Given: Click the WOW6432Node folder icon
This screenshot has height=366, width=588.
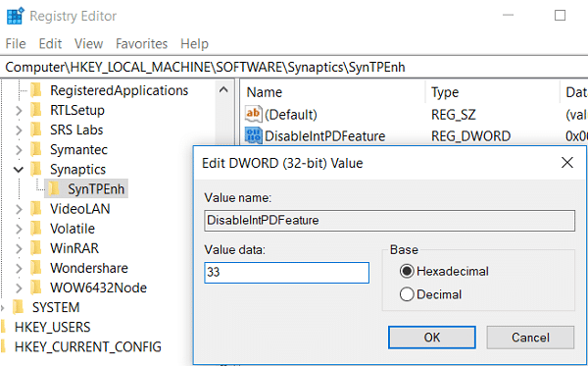Looking at the screenshot, I should coord(36,288).
